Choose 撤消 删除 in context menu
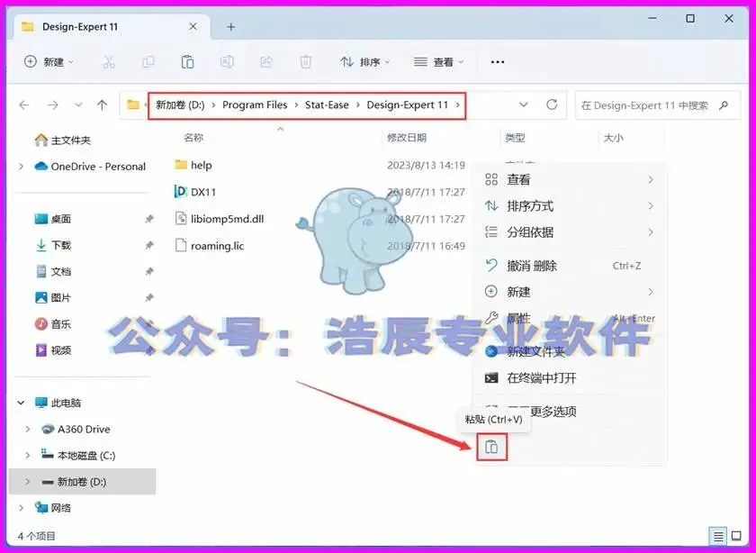 coord(570,266)
